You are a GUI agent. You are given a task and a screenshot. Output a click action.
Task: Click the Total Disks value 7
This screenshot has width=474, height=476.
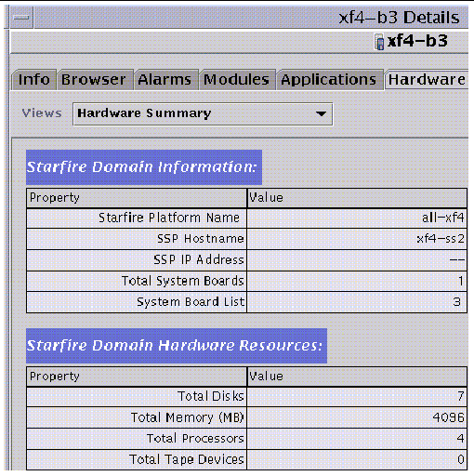[461, 397]
